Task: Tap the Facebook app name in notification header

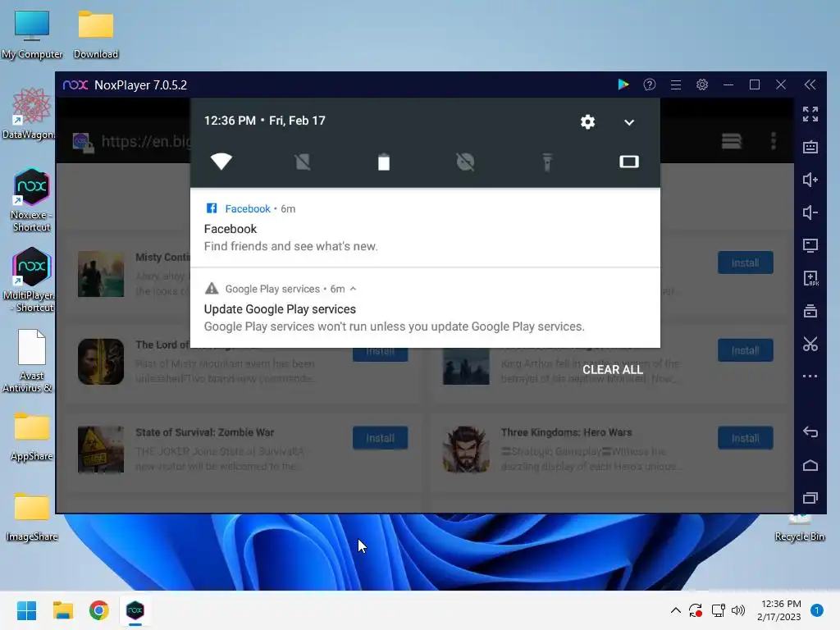Action: pos(248,209)
